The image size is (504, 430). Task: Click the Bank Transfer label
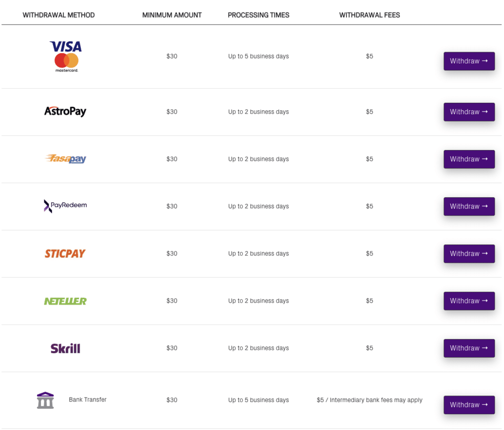point(88,399)
